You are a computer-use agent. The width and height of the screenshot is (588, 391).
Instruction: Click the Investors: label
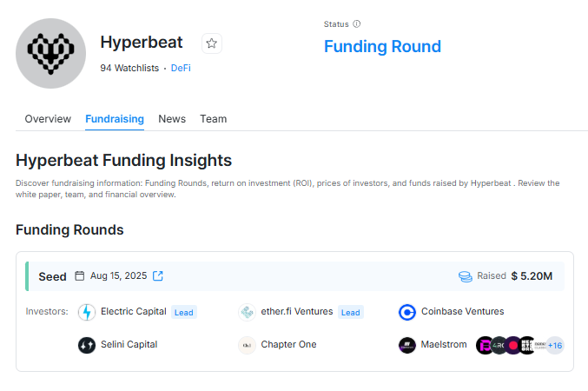[x=47, y=311]
